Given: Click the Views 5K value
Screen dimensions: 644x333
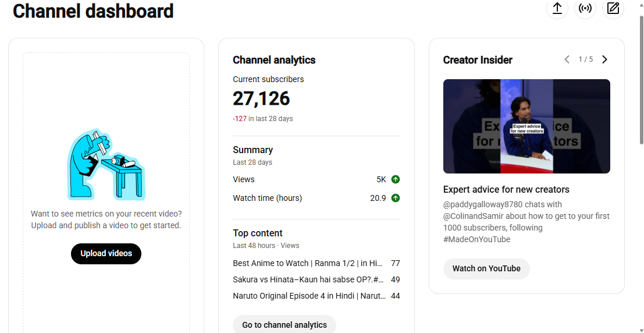Looking at the screenshot, I should click(381, 180).
